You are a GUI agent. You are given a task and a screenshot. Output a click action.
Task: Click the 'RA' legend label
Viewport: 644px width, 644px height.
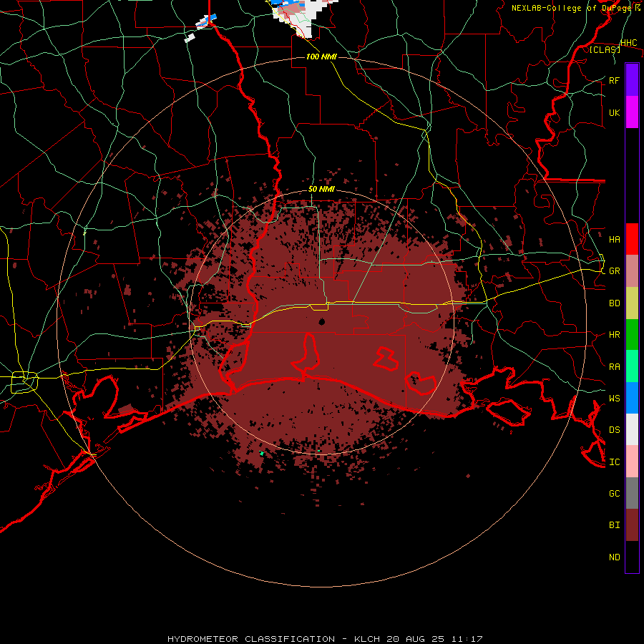(x=614, y=367)
